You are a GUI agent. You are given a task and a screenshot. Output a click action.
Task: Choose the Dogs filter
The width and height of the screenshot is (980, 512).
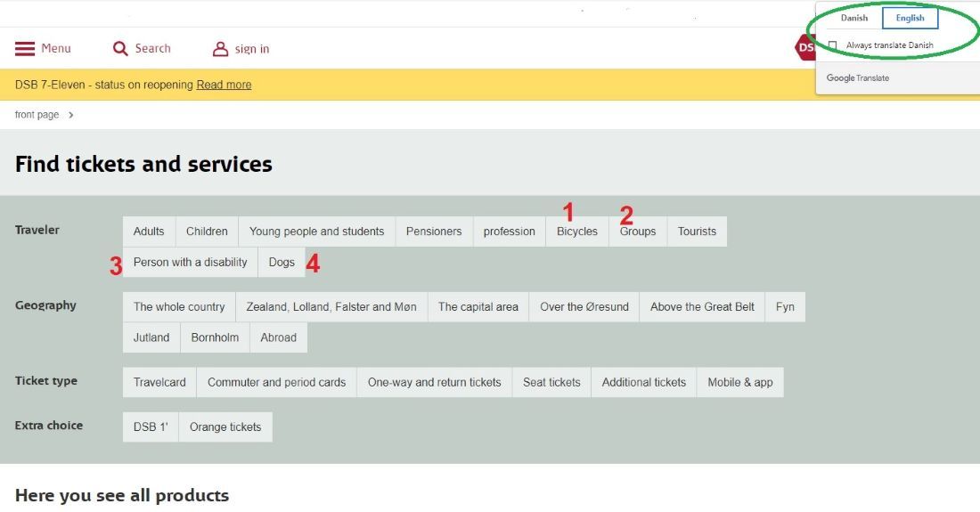point(282,263)
